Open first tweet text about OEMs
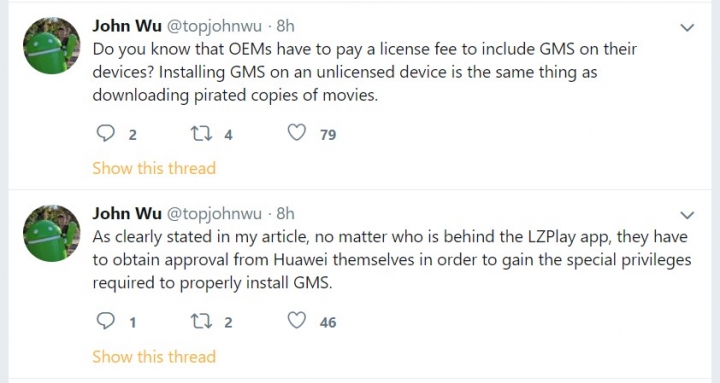This screenshot has height=383, width=720. (x=365, y=72)
